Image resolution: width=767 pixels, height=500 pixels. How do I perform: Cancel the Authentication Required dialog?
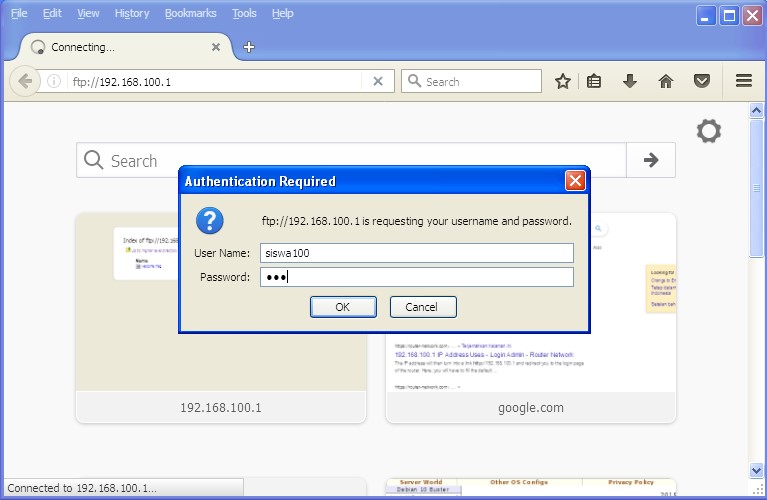(x=423, y=307)
